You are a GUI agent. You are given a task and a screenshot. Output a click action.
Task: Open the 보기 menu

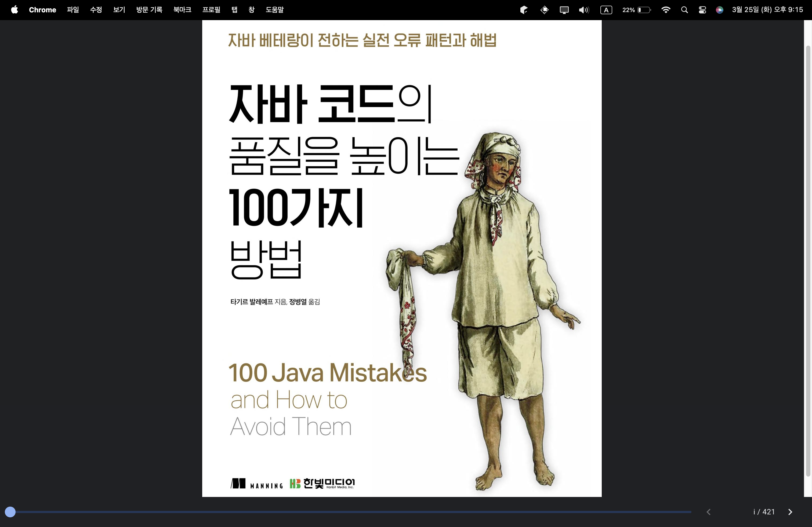(x=119, y=10)
